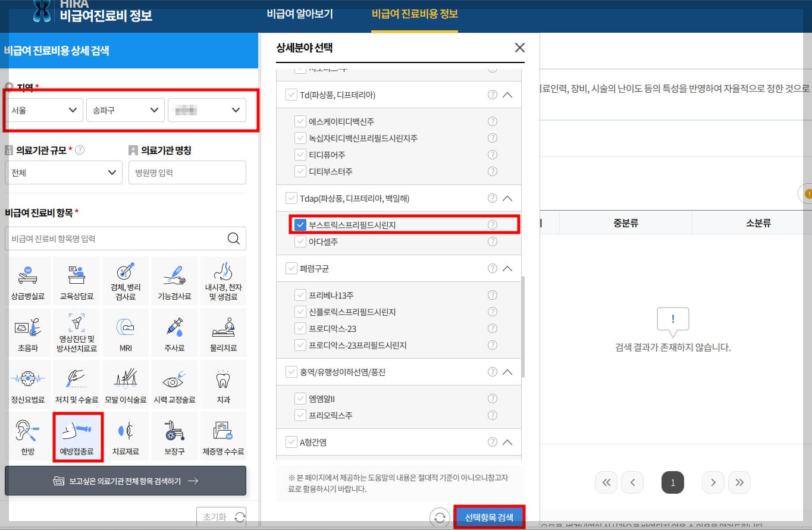This screenshot has height=530, width=812.
Task: Choose 치료재료 category icon
Action: (126, 437)
